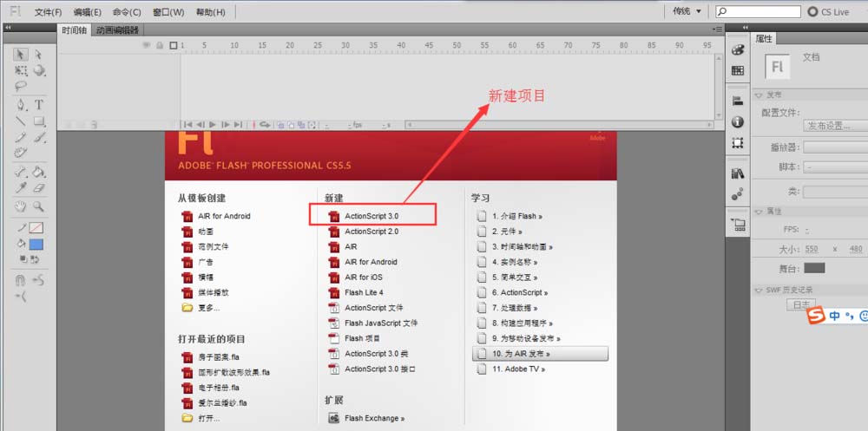868x431 pixels.
Task: Select the Deco tool
Action: [x=21, y=153]
